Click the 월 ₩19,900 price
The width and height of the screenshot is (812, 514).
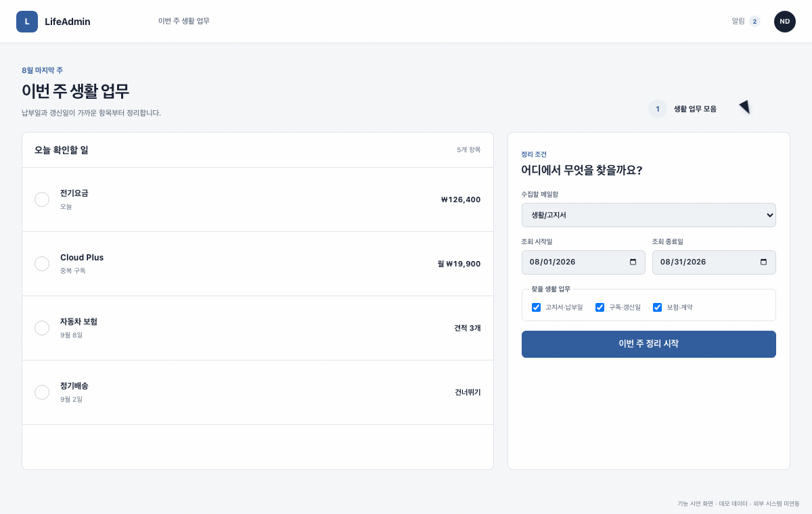tap(459, 264)
